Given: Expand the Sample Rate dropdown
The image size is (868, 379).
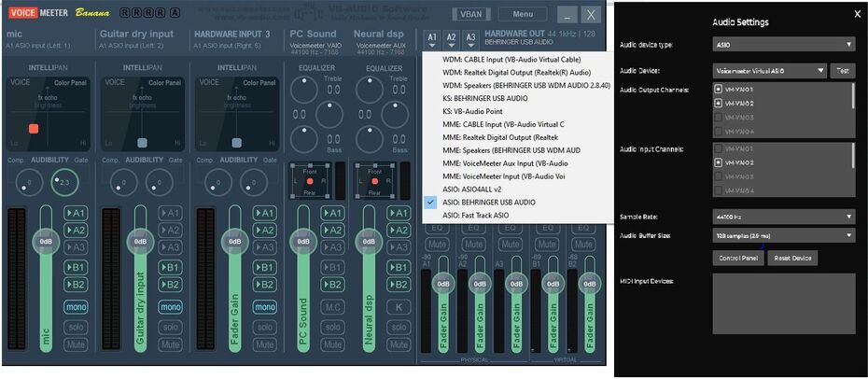Looking at the screenshot, I should point(784,217).
